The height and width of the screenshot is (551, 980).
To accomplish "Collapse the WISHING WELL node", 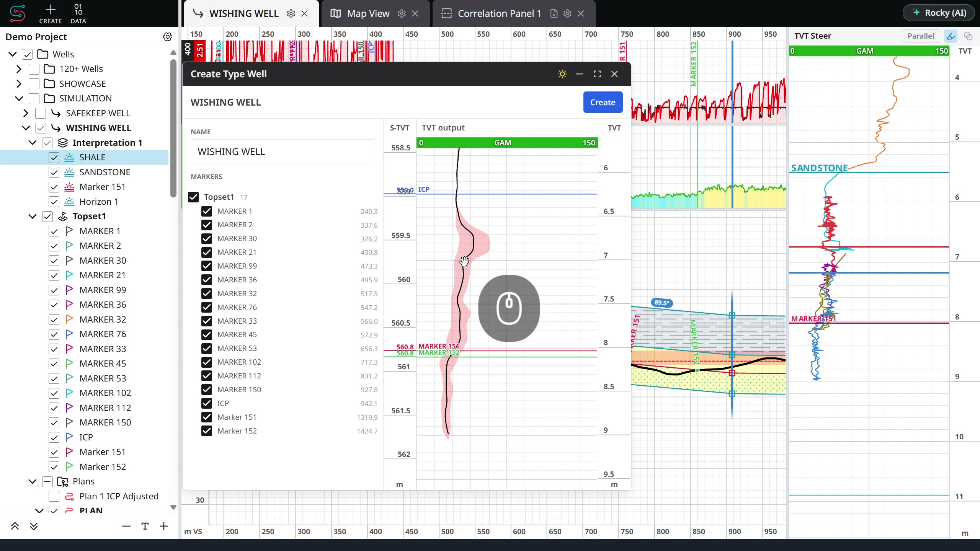I will click(x=26, y=128).
